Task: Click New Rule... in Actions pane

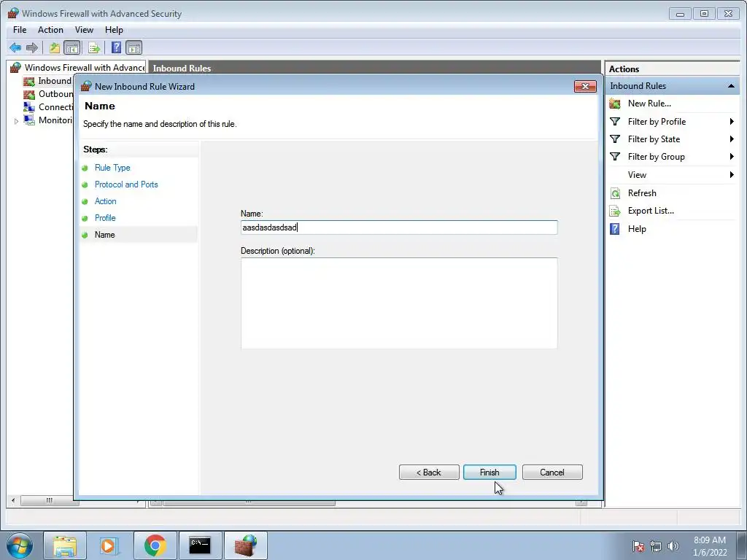Action: [649, 104]
